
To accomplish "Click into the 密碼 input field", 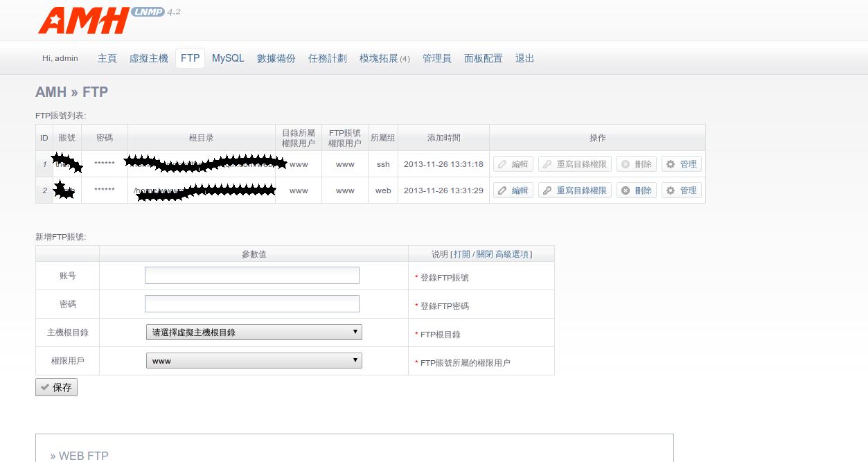I will pyautogui.click(x=252, y=304).
